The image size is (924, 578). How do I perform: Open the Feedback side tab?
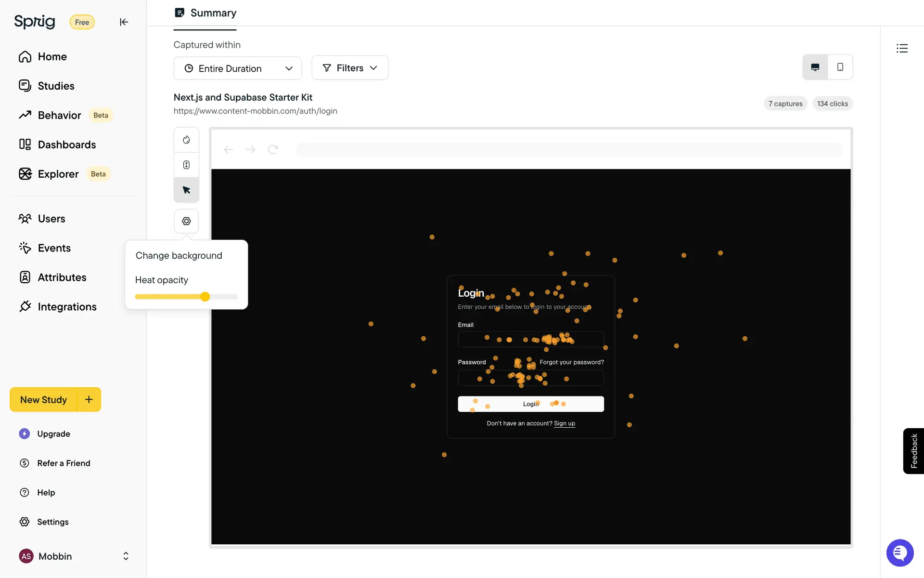coord(913,451)
